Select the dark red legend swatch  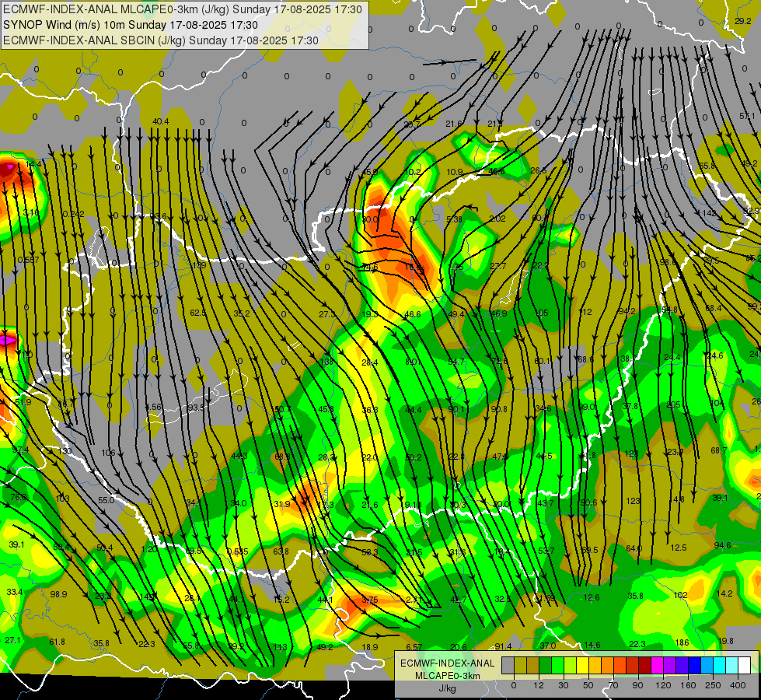click(x=644, y=665)
